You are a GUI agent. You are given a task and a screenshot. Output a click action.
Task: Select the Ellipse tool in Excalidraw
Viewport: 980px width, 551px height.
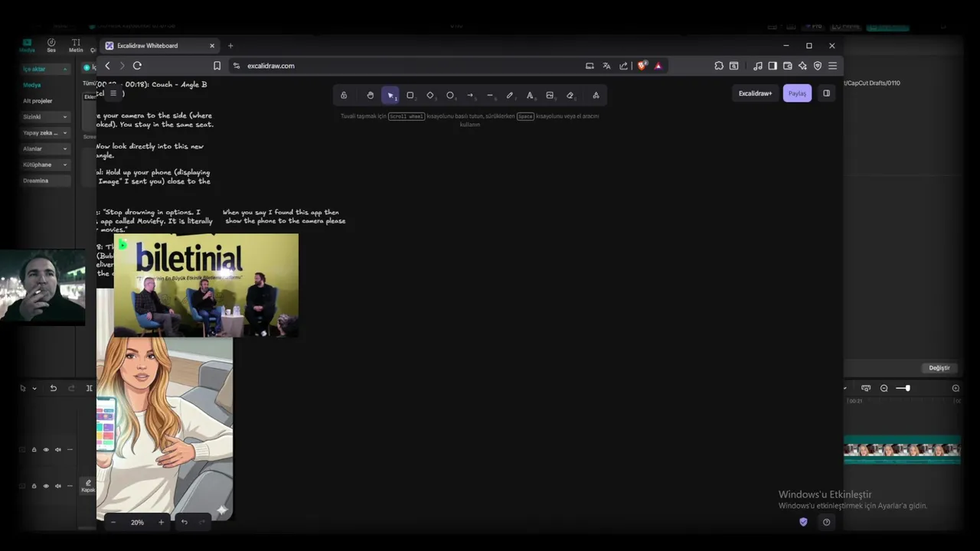[x=450, y=95]
